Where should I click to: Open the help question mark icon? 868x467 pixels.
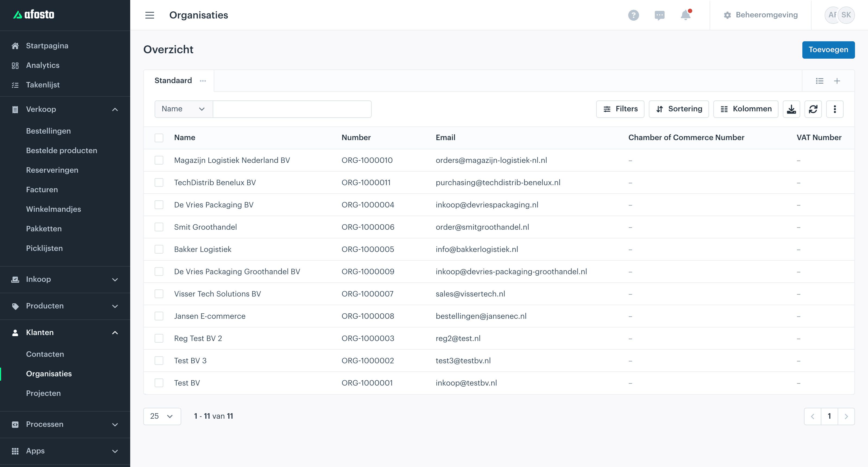633,15
